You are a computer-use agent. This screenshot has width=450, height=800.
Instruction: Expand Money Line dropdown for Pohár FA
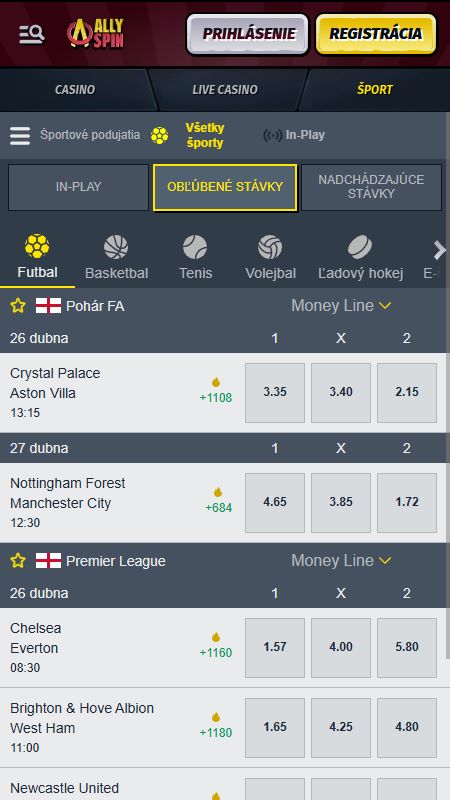pyautogui.click(x=341, y=306)
